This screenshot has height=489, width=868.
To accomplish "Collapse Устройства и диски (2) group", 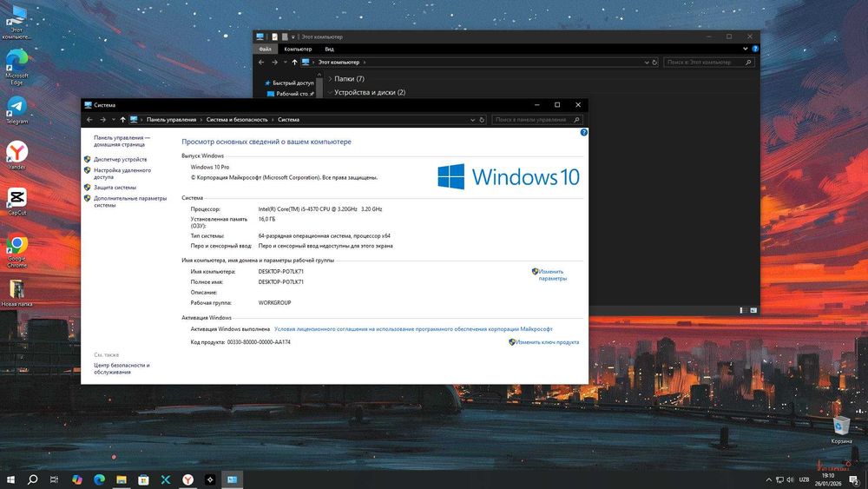I will click(x=330, y=92).
